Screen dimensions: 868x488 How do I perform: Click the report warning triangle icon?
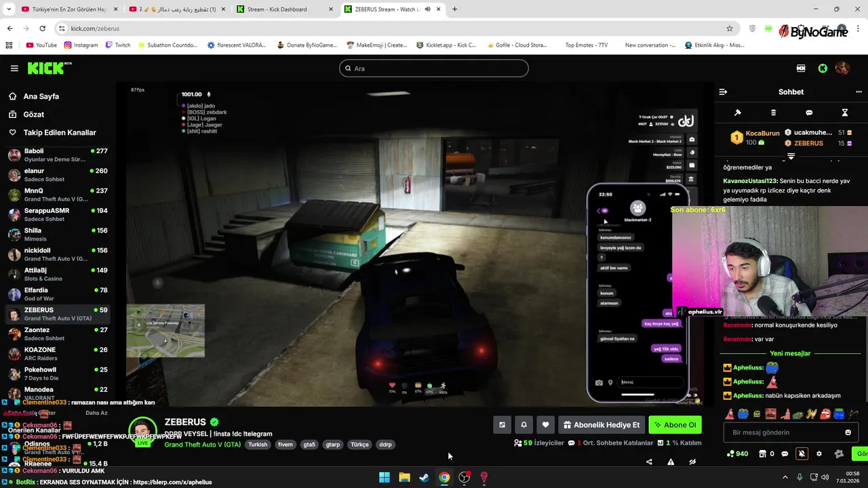click(671, 462)
